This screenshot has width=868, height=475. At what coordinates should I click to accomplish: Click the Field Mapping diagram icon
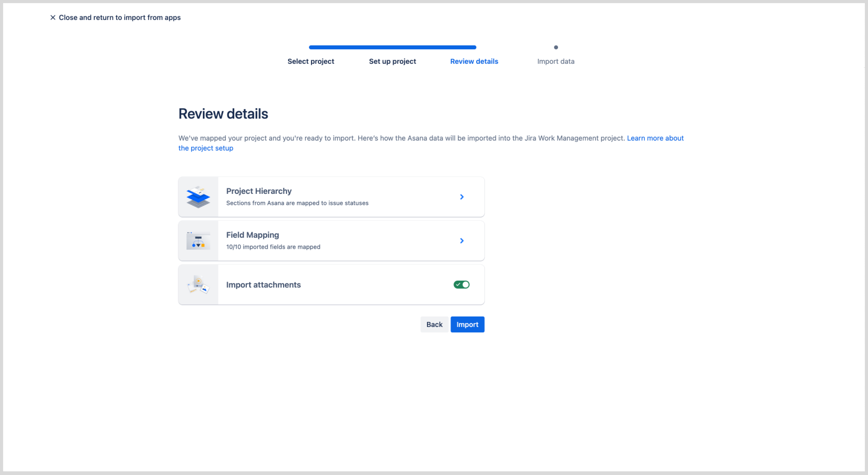[198, 241]
